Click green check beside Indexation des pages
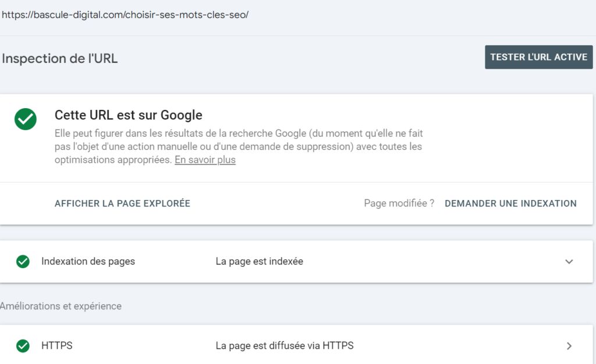 click(x=23, y=262)
